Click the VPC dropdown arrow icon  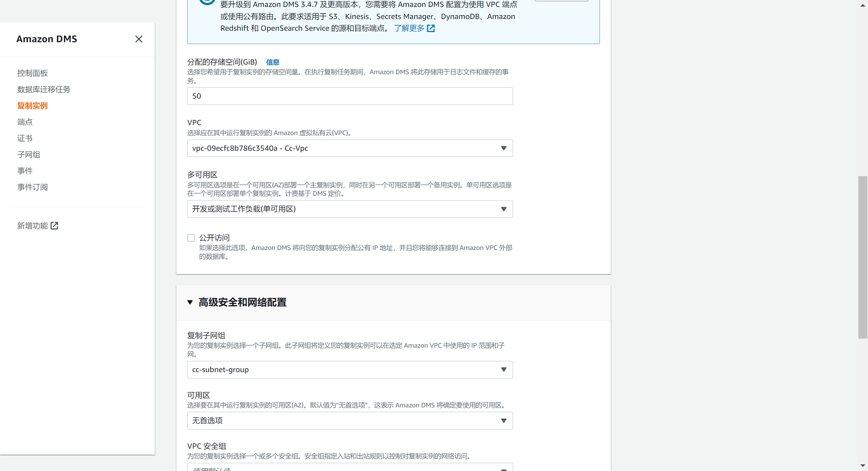pos(504,148)
